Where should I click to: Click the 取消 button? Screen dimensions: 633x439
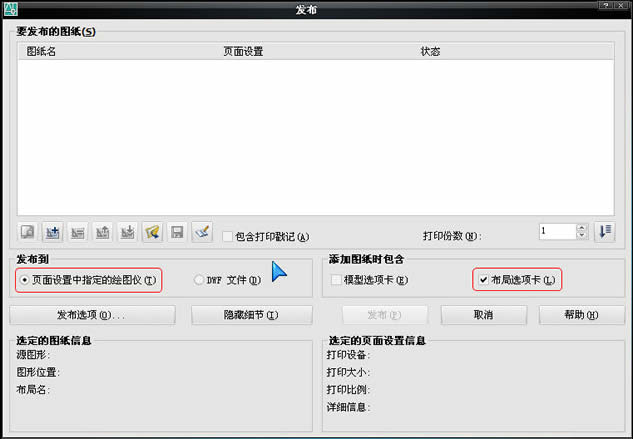tap(482, 315)
